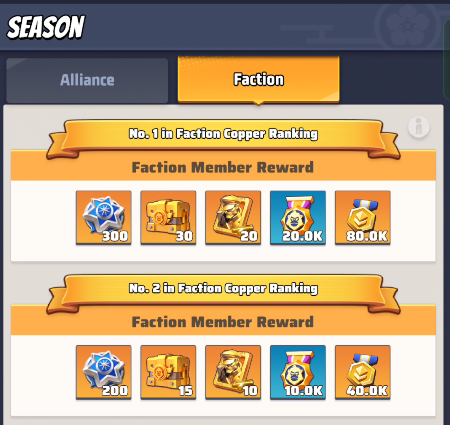Tap the blue star badge reward showing 300
450x425 pixels.
point(104,218)
